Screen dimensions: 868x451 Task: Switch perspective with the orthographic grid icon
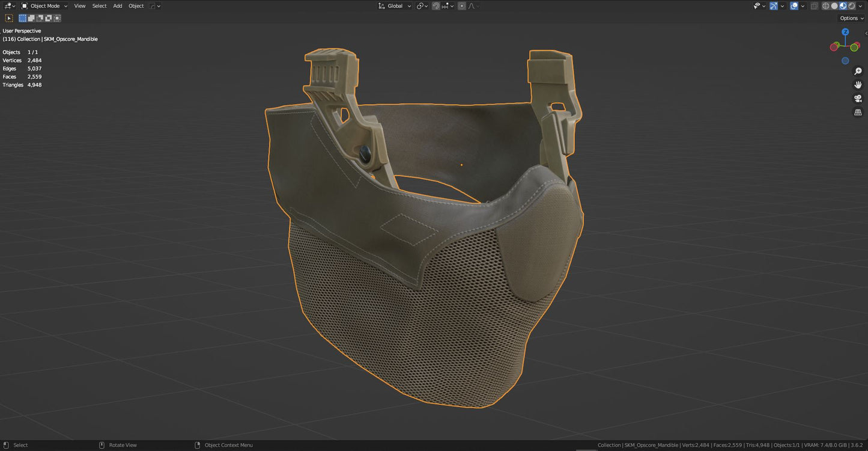tap(858, 112)
